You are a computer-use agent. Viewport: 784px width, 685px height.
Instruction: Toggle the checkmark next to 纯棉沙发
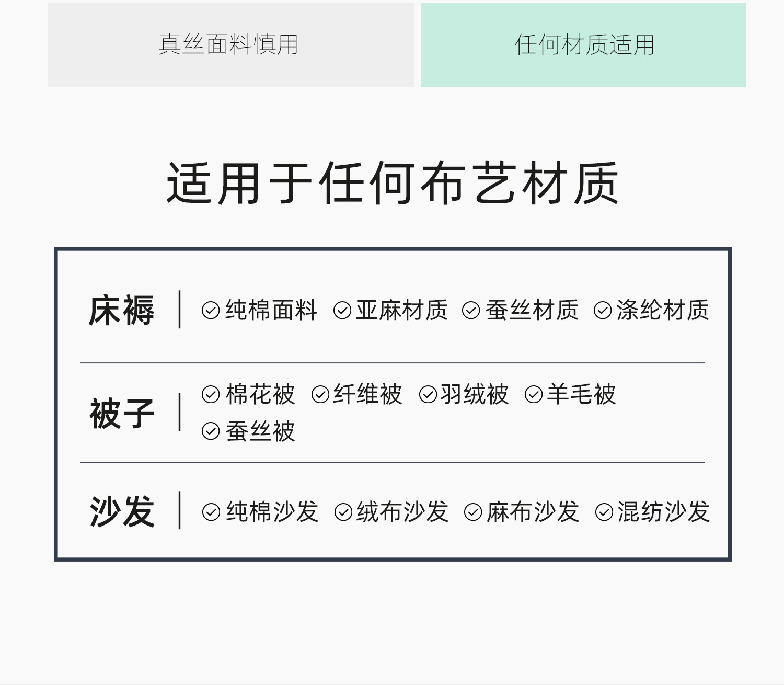(211, 512)
